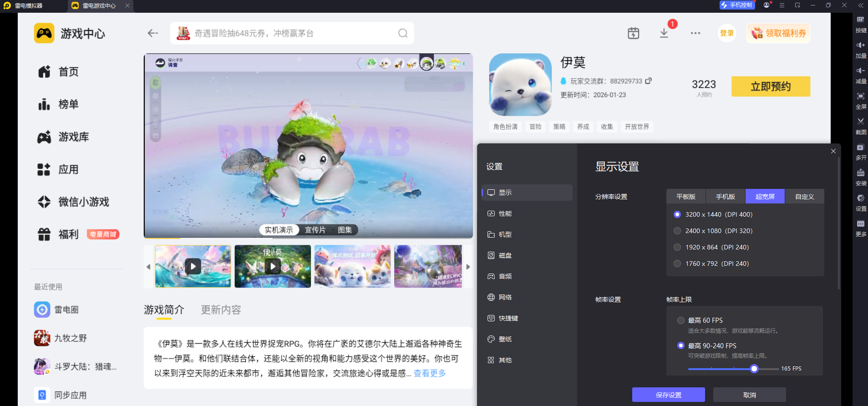The height and width of the screenshot is (406, 868).
Task: Click the settings panel vertical scrollbar
Action: pyautogui.click(x=838, y=223)
